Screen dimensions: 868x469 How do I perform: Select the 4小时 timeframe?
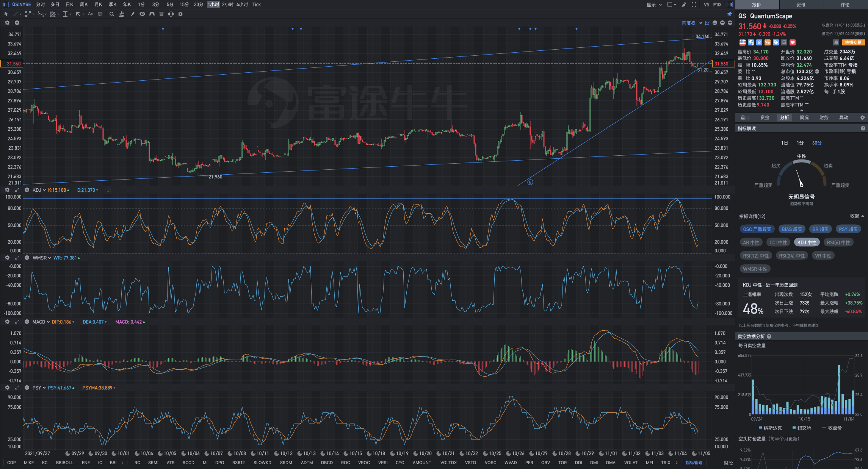(x=242, y=5)
